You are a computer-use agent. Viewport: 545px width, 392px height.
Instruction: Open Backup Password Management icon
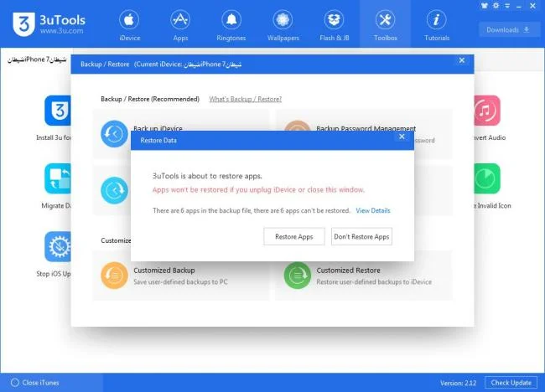click(x=297, y=126)
